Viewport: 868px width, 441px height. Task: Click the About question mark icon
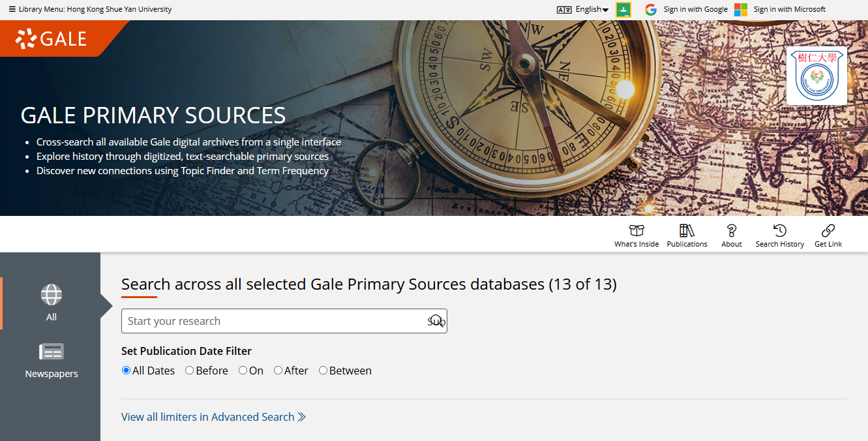(x=731, y=231)
